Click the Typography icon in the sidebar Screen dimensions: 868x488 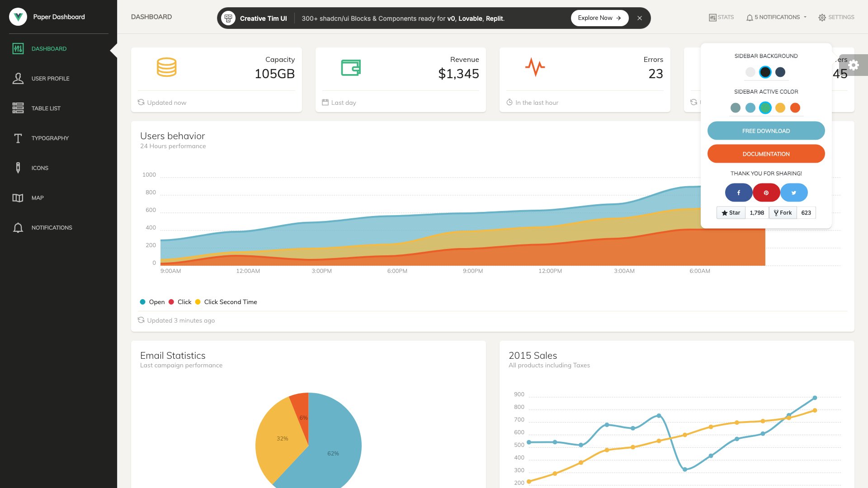tap(18, 138)
